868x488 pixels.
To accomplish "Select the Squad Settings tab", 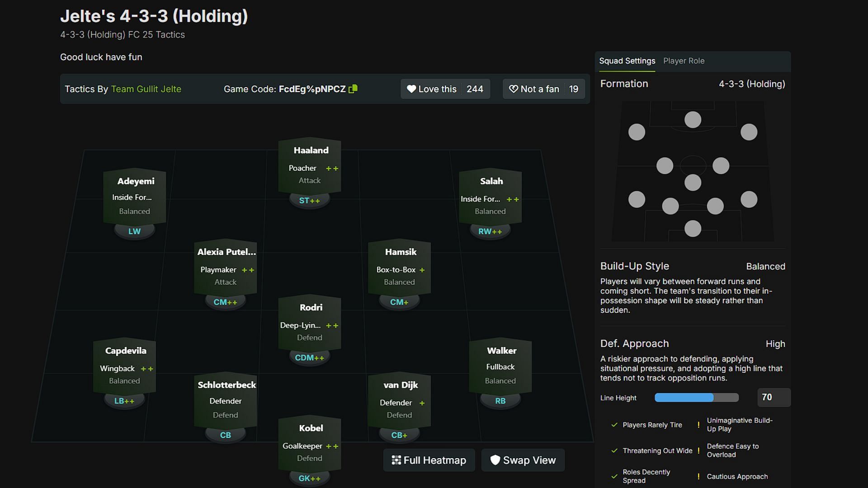I will (x=627, y=61).
